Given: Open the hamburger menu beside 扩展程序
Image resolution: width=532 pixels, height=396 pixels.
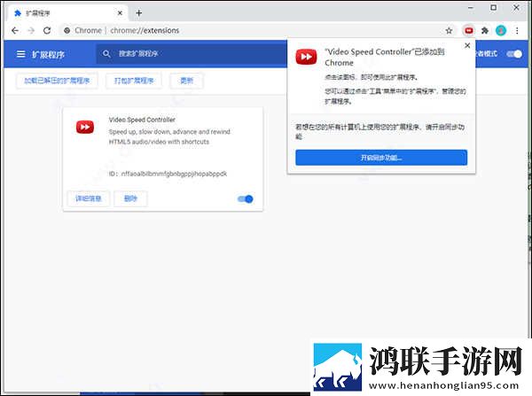Looking at the screenshot, I should coord(20,54).
